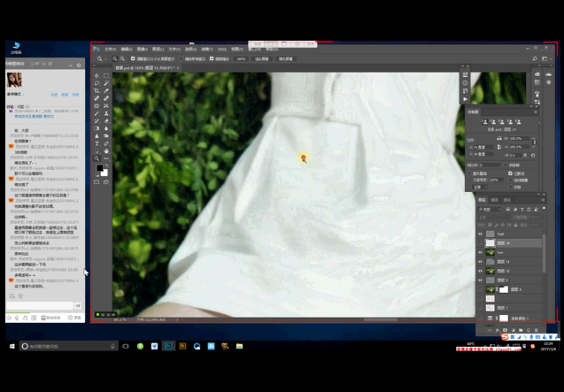Select the Crop tool

tap(97, 90)
